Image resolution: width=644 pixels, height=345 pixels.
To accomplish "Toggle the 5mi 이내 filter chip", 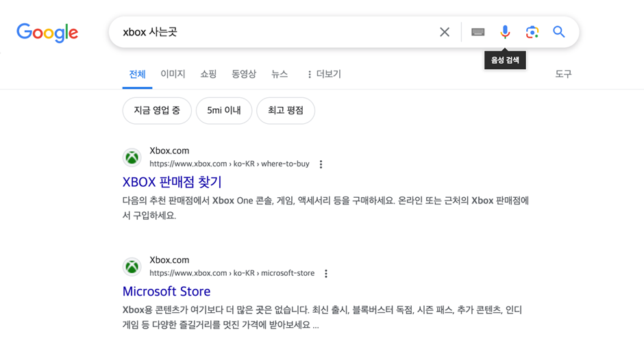I will [x=224, y=110].
